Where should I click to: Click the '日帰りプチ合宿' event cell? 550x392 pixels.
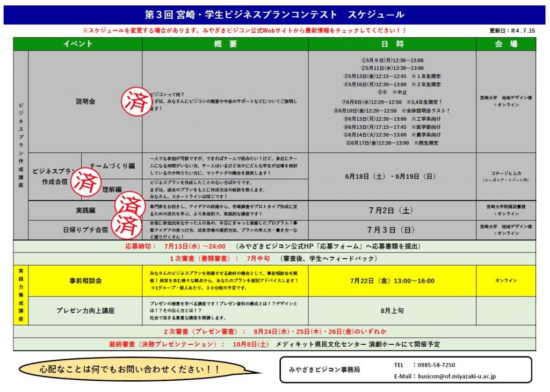coord(85,230)
